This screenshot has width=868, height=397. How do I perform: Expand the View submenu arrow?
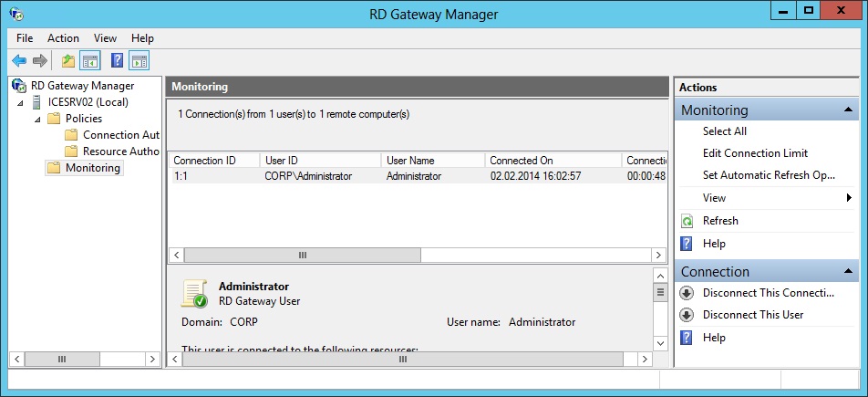(849, 198)
